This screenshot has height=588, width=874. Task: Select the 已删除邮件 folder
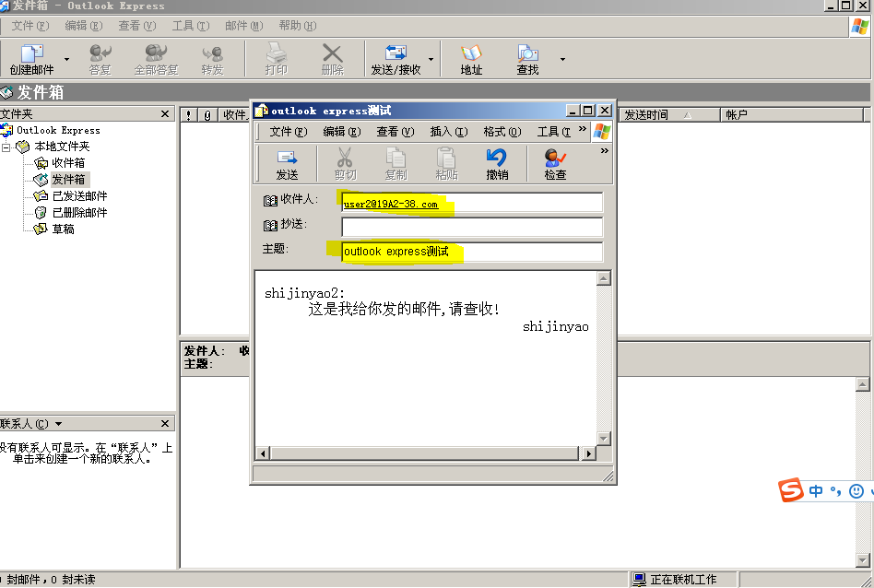point(79,212)
